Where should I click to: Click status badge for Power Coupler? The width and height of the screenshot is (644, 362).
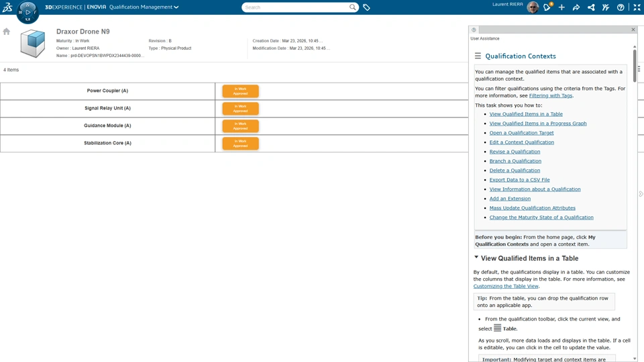coord(241,91)
